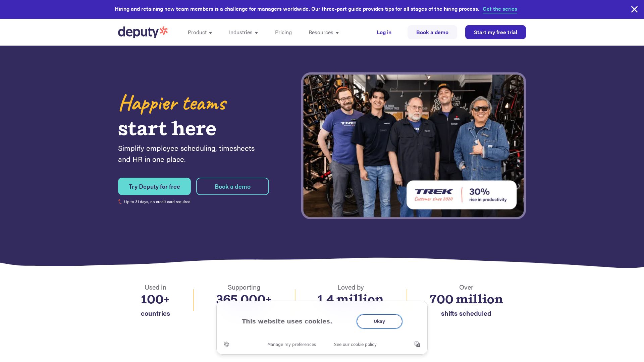644x362 pixels.
Task: Click the outlined Book a demo hero button
Action: tap(232, 186)
